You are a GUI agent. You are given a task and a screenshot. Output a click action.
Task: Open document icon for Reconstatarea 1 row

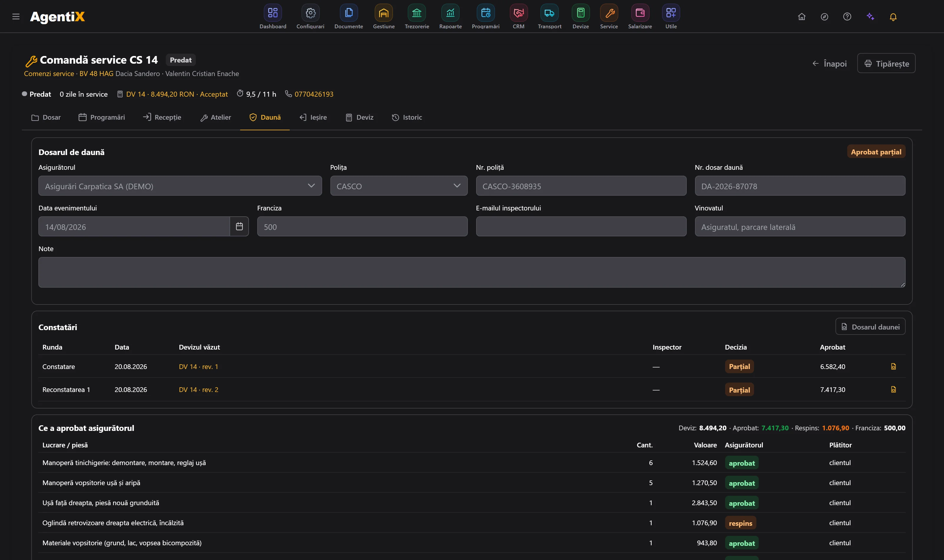pos(893,389)
